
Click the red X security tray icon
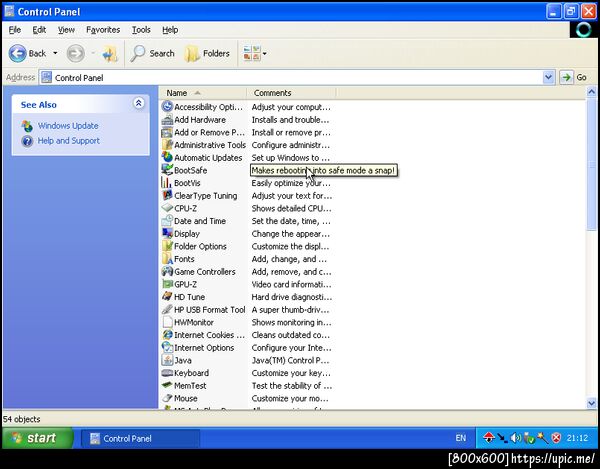pyautogui.click(x=556, y=438)
